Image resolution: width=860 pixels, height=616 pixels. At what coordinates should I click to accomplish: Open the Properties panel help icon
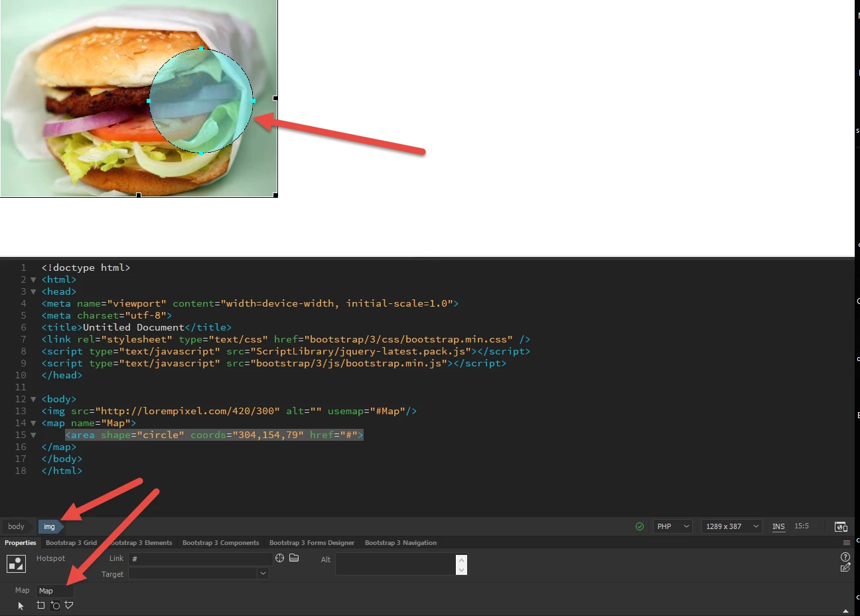(x=845, y=557)
